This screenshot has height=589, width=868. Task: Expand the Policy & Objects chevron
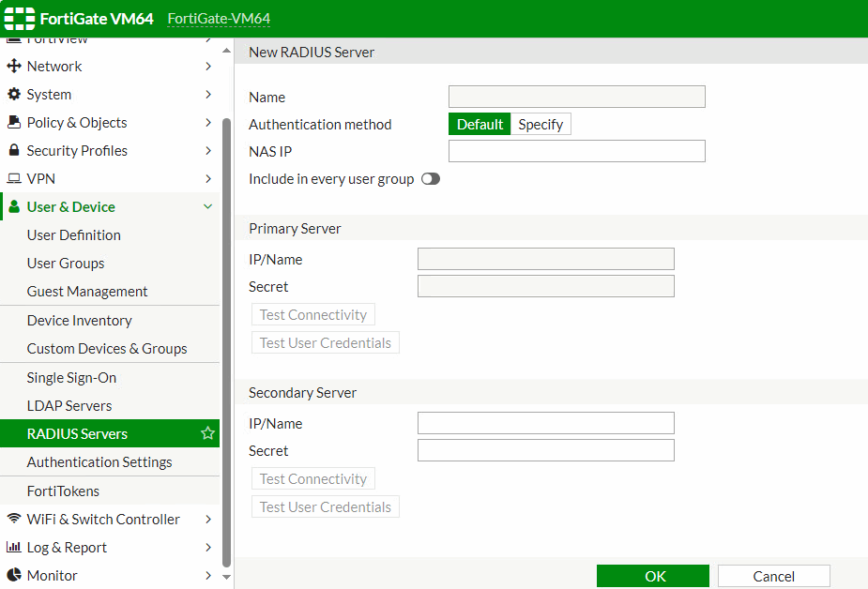[x=208, y=122]
